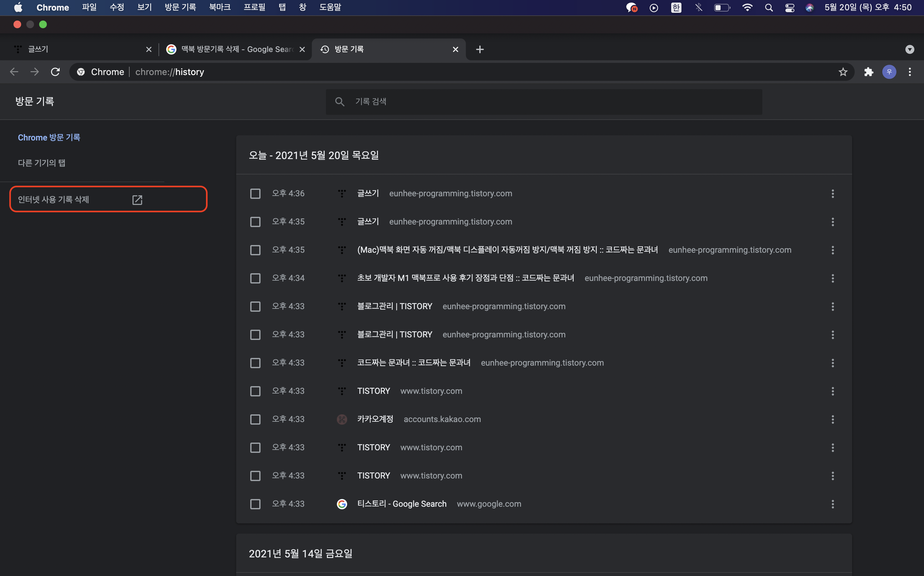Open the 북마크 menu in menu bar
The width and height of the screenshot is (924, 576).
point(220,7)
